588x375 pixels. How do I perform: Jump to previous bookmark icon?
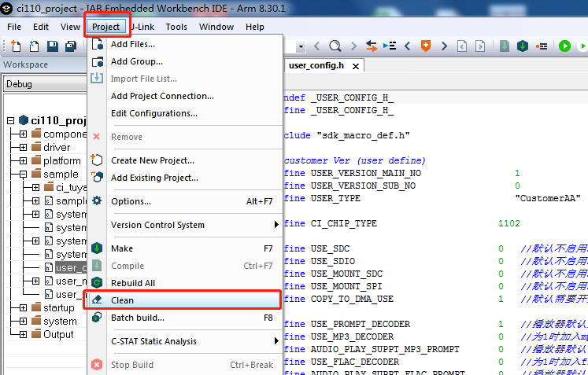[408, 46]
